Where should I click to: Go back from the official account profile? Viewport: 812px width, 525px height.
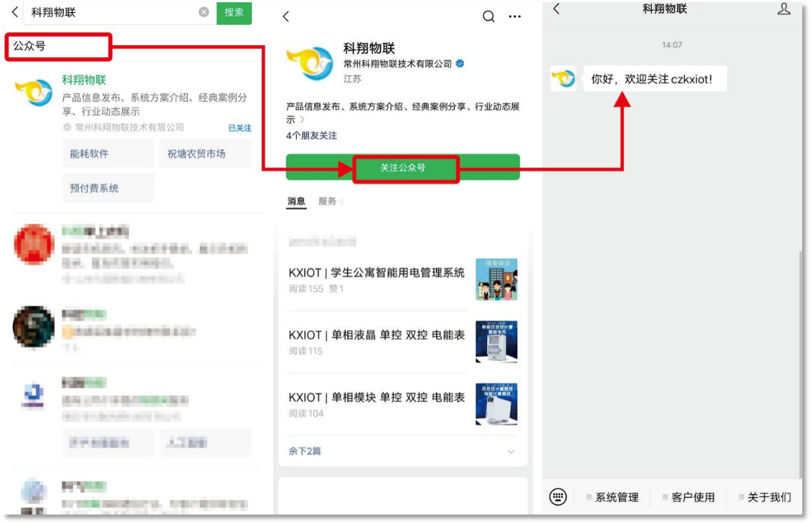286,17
